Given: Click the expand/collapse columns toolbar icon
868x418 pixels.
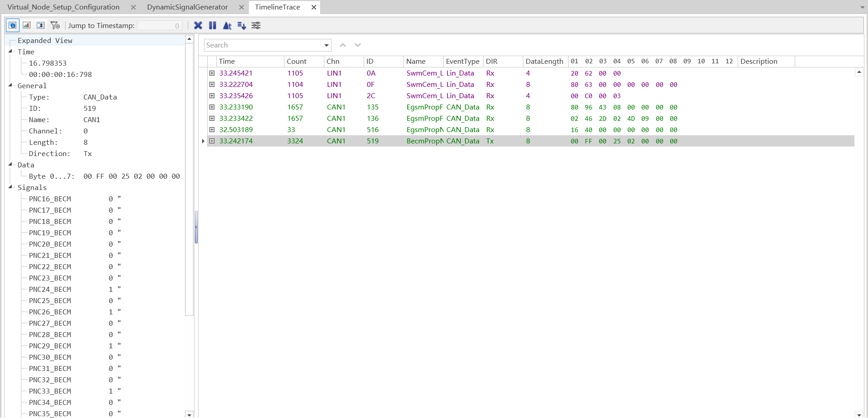Looking at the screenshot, I should [x=41, y=25].
